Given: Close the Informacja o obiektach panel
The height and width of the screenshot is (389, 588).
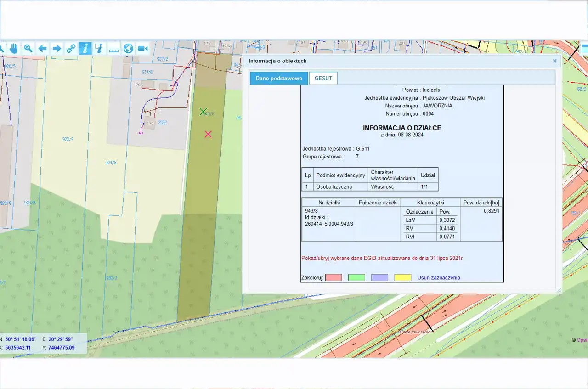Looking at the screenshot, I should (554, 61).
